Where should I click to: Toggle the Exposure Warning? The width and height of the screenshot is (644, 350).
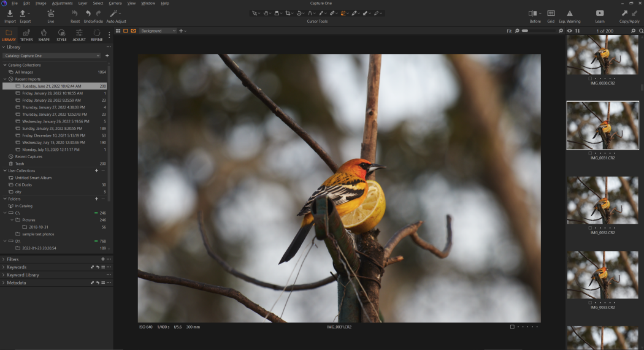570,13
